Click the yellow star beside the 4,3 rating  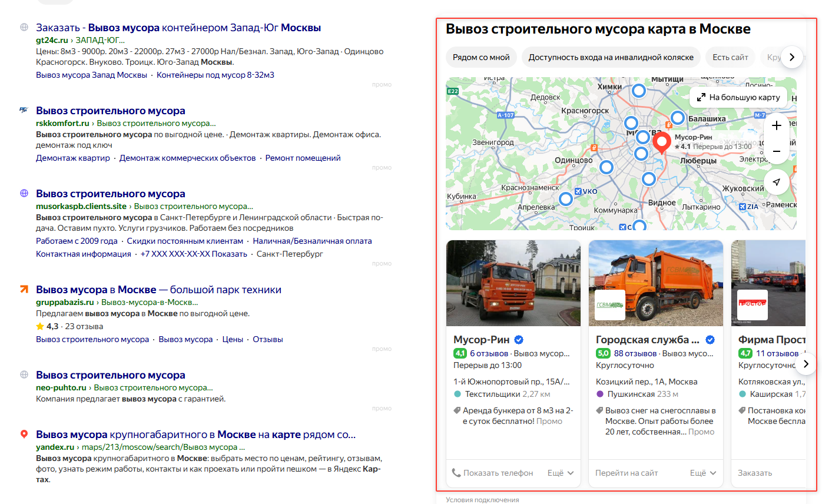(40, 326)
